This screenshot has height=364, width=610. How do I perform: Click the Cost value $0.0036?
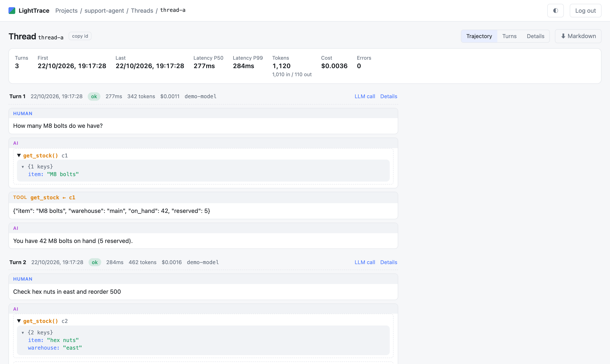coord(334,66)
